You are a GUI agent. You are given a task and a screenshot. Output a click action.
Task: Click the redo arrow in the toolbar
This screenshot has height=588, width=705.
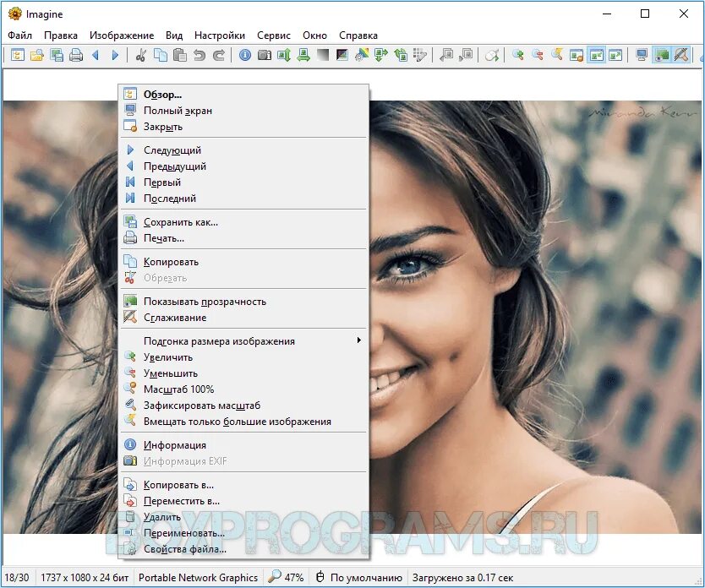coord(219,55)
